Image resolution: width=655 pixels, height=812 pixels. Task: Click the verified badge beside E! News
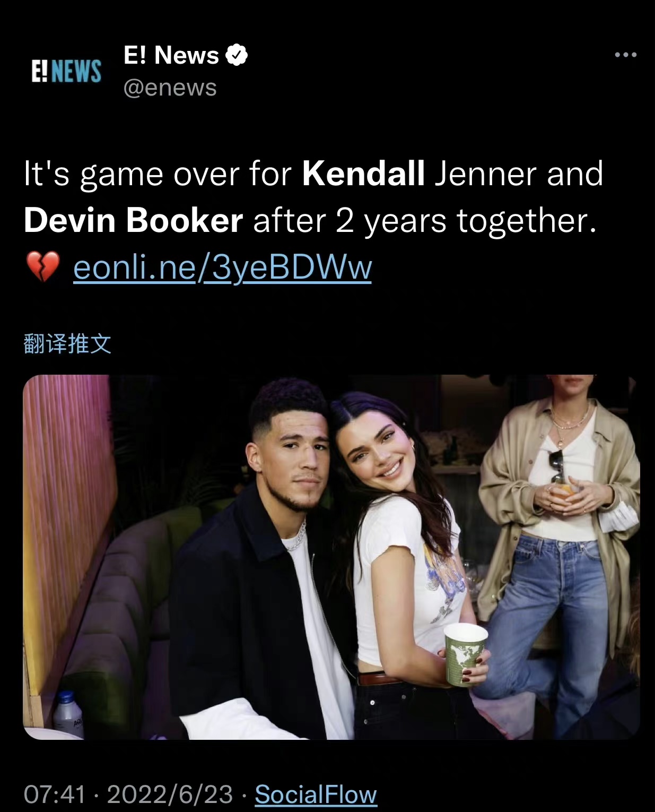(x=237, y=55)
